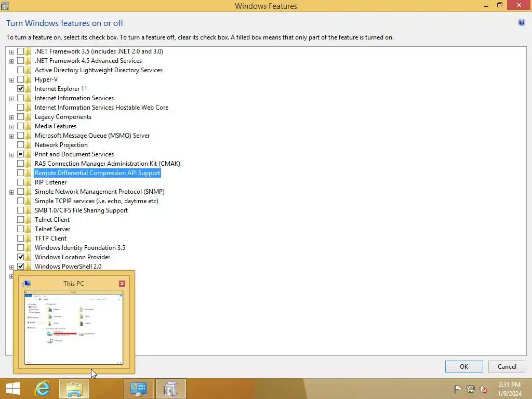Select Windows Location Provider label

72,257
